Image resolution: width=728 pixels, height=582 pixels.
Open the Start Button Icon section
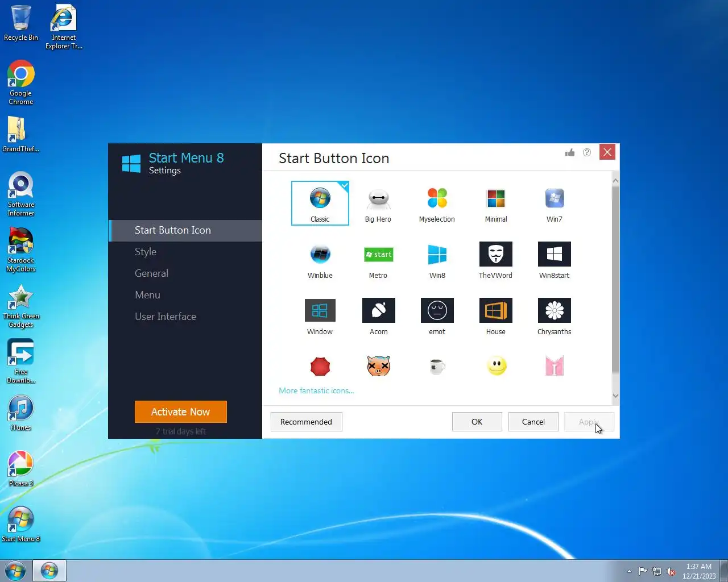pos(185,230)
